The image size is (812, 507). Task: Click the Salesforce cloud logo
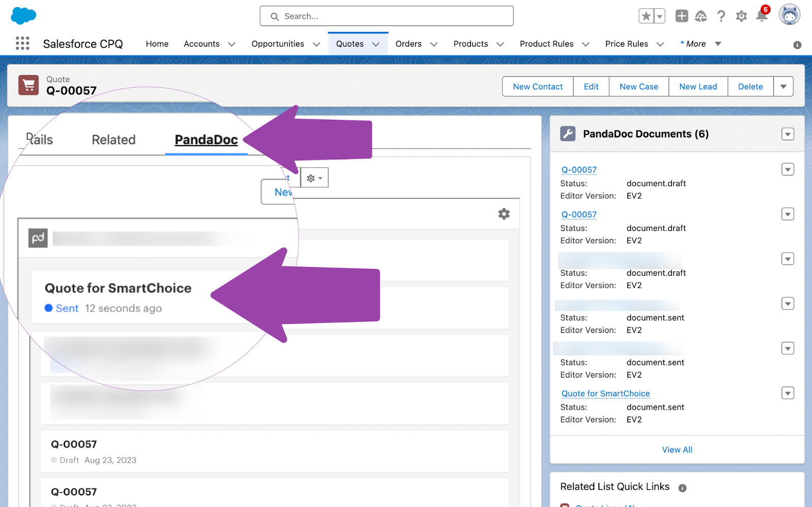[x=23, y=16]
